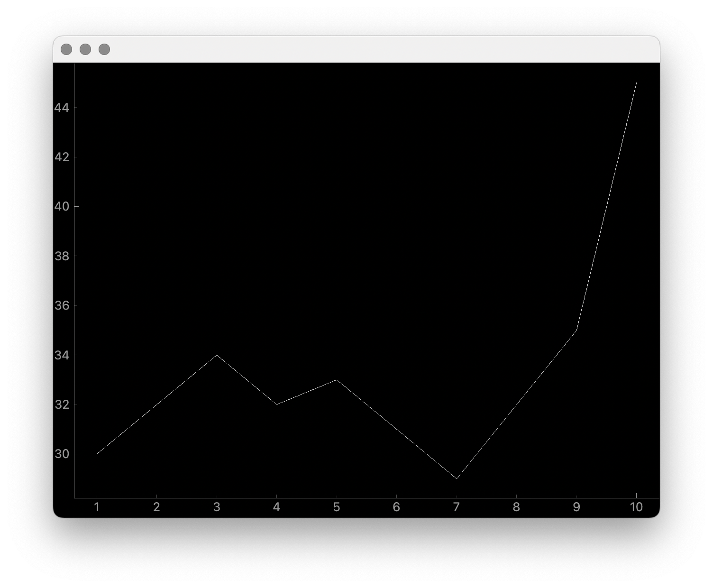
Task: Click the empty window title bar center
Action: [356, 49]
